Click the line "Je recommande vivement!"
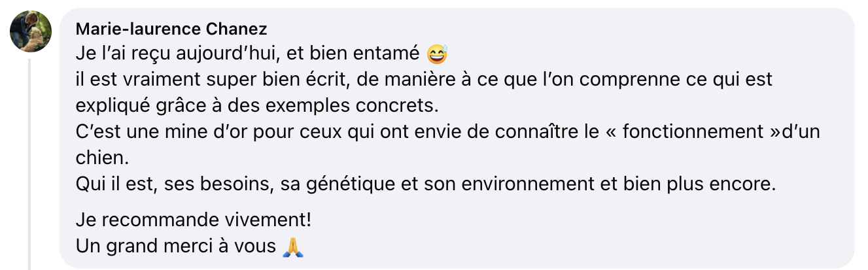 (x=194, y=220)
